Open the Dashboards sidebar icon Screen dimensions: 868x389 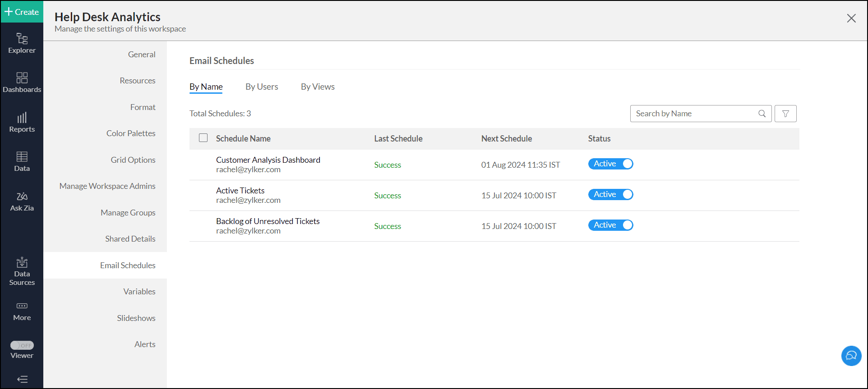coord(22,82)
